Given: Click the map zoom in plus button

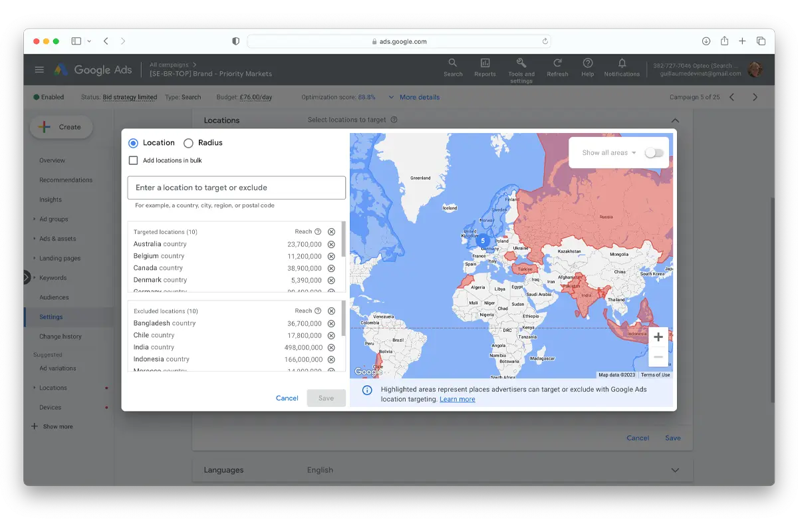Looking at the screenshot, I should (x=658, y=336).
